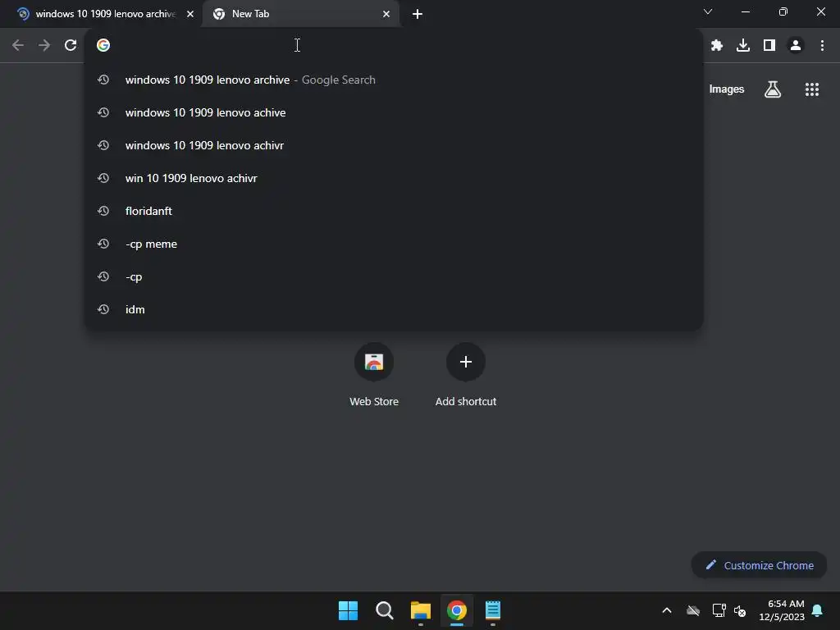Select the -cp history suggestion
The height and width of the screenshot is (630, 840).
(394, 276)
